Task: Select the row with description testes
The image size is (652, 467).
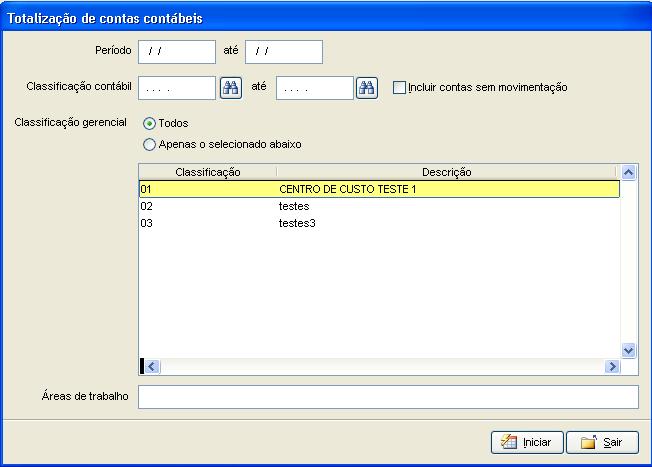Action: [x=379, y=206]
